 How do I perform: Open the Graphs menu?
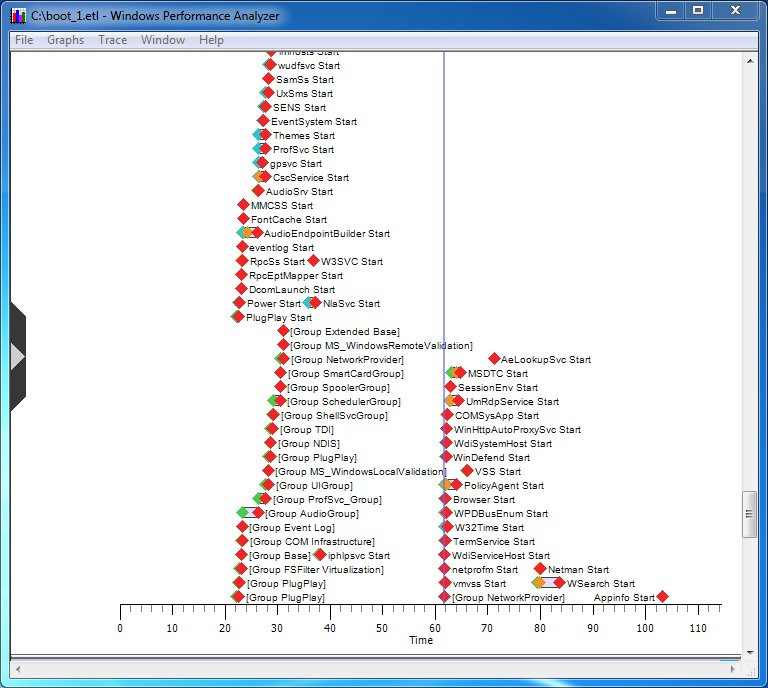(65, 40)
